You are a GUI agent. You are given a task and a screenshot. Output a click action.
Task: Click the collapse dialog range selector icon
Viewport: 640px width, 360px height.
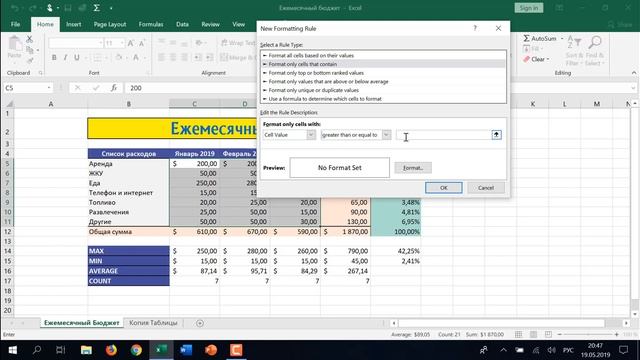(x=496, y=135)
